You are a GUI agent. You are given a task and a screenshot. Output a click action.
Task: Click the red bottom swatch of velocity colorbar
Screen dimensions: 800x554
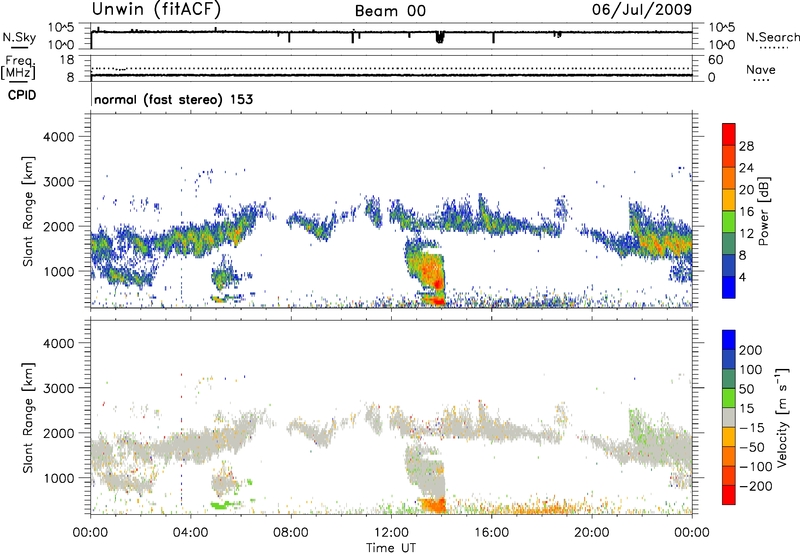coord(729,495)
